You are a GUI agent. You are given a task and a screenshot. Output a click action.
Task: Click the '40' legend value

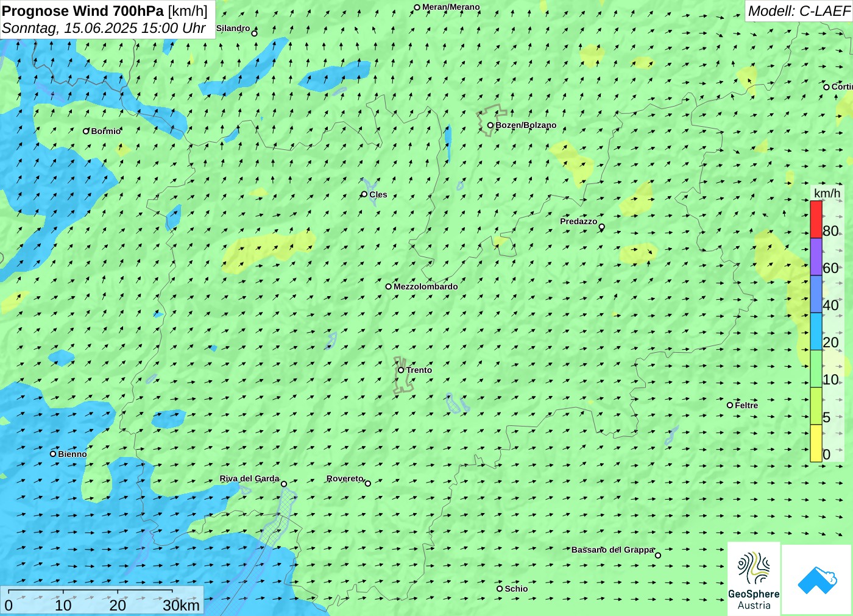(x=830, y=305)
